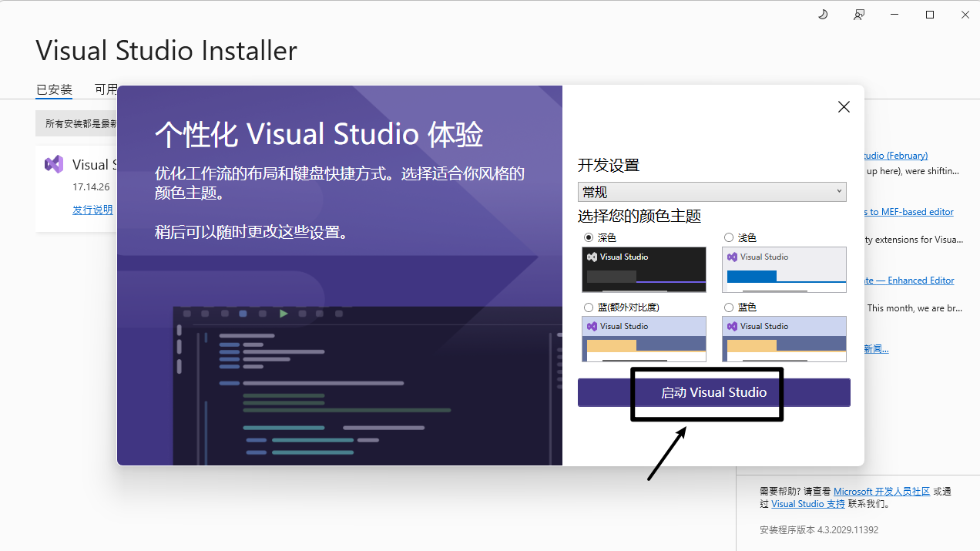The height and width of the screenshot is (551, 980).
Task: Maximize the Visual Studio Installer window
Action: (930, 15)
